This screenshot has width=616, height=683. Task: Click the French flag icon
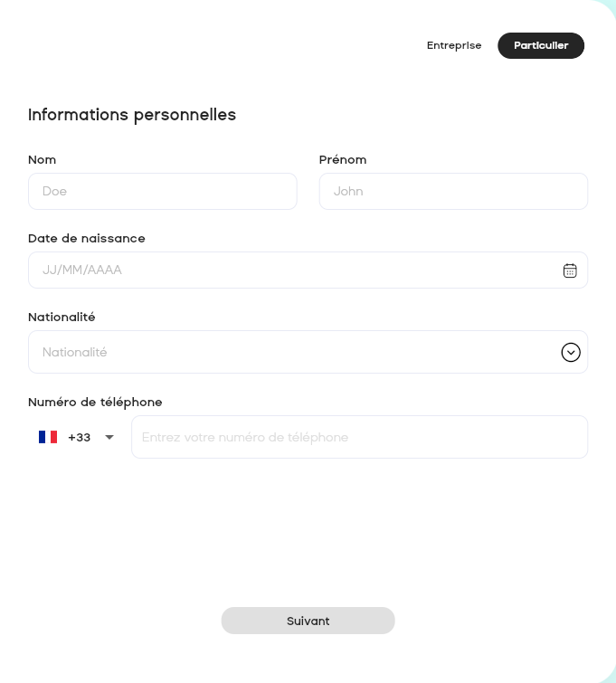click(48, 437)
